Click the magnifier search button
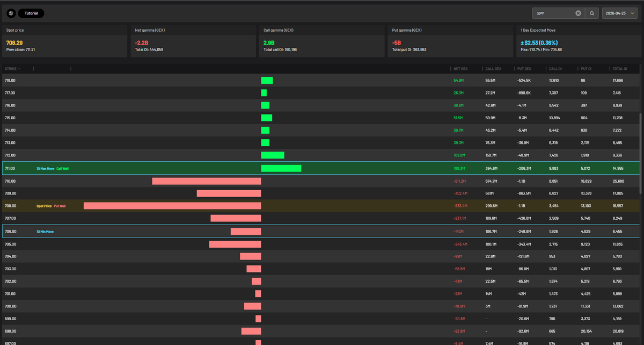Viewport: 644px width, 345px height. point(592,13)
